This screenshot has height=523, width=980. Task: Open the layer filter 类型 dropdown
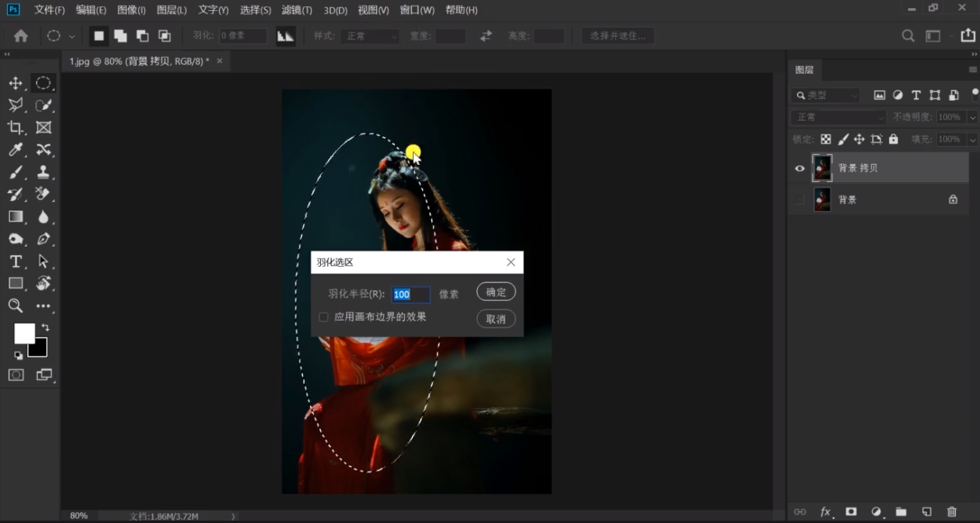(827, 95)
